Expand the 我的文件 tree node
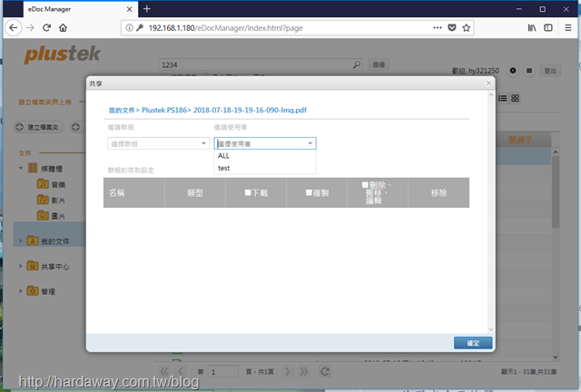 click(21, 240)
